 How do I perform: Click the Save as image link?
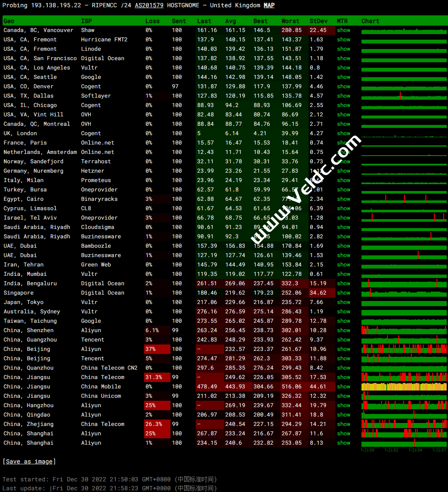pos(29,461)
